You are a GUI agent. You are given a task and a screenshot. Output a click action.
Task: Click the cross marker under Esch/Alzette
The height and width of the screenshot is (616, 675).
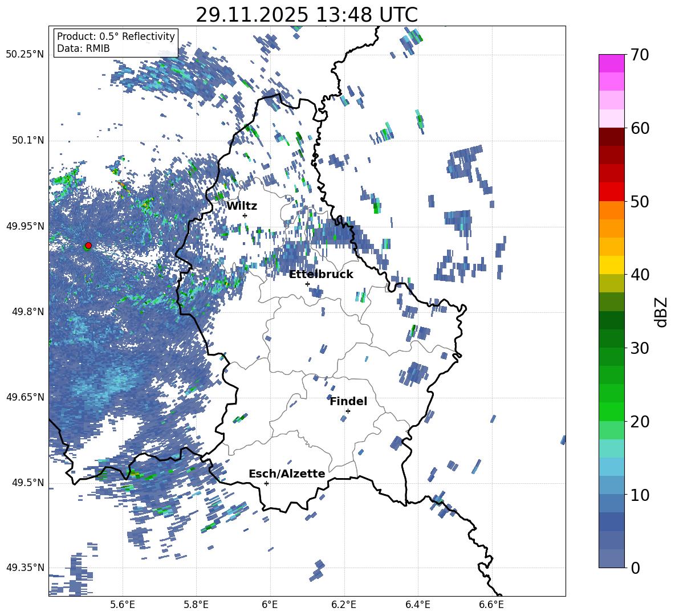pyautogui.click(x=266, y=483)
